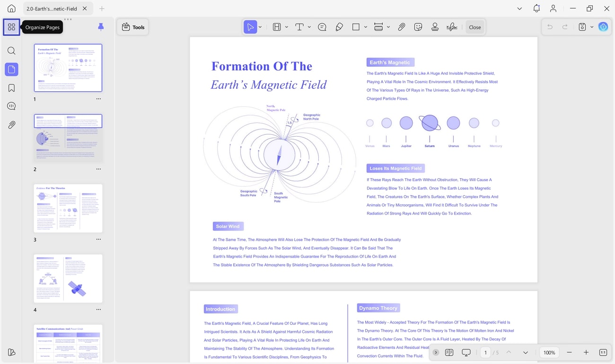Expand the shape tool dropdown arrow
615x364 pixels.
pos(366,27)
